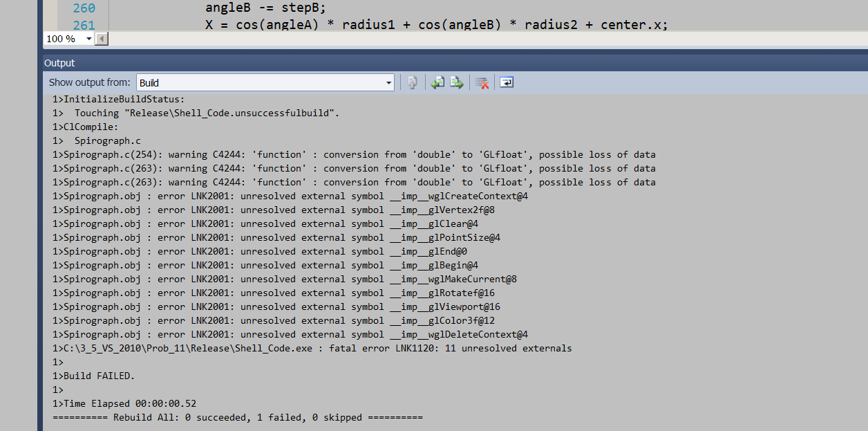Screen dimensions: 868x431
Task: Go to the previous message in Output
Action: click(437, 82)
